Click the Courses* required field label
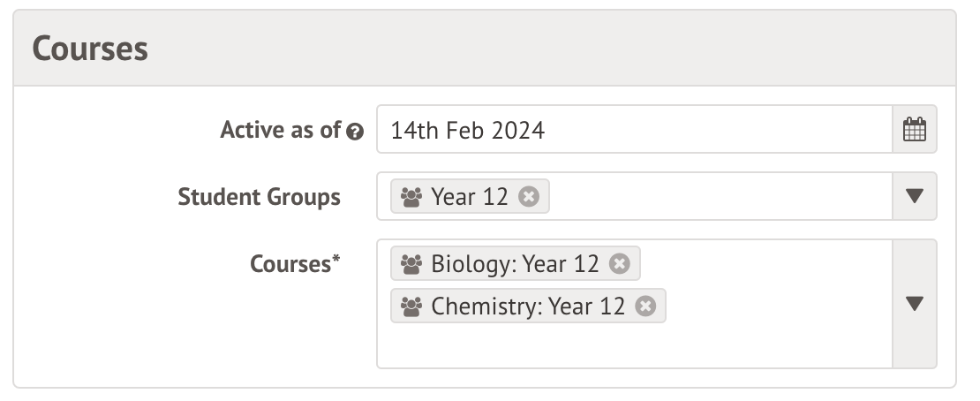This screenshot has height=401, width=980. coord(295,263)
